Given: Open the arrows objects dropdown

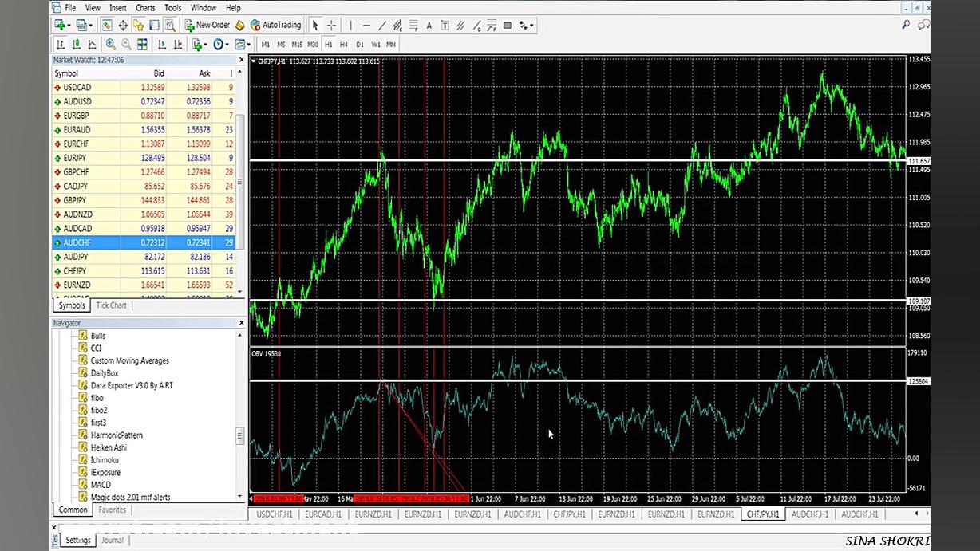Looking at the screenshot, I should click(x=526, y=26).
